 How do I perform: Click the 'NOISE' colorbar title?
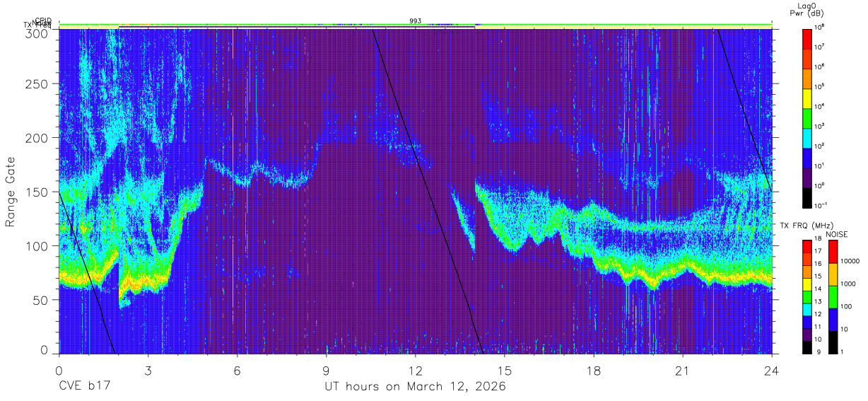(x=836, y=234)
